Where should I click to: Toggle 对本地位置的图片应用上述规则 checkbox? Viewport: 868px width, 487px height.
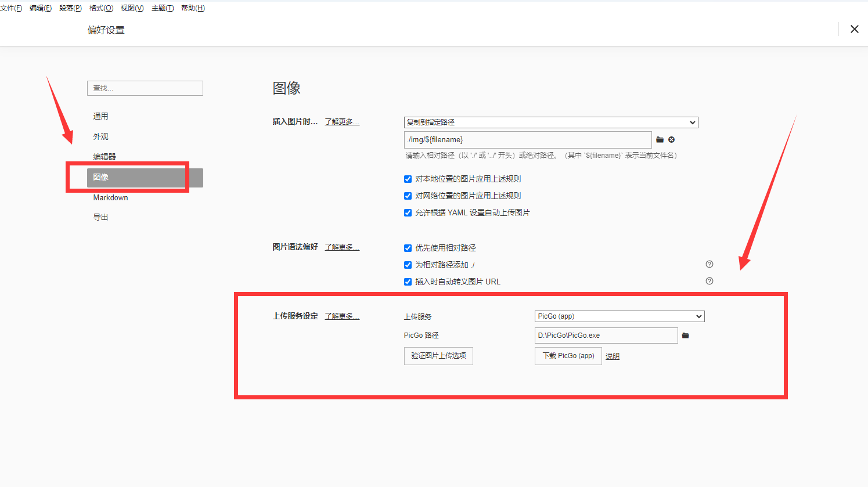408,179
